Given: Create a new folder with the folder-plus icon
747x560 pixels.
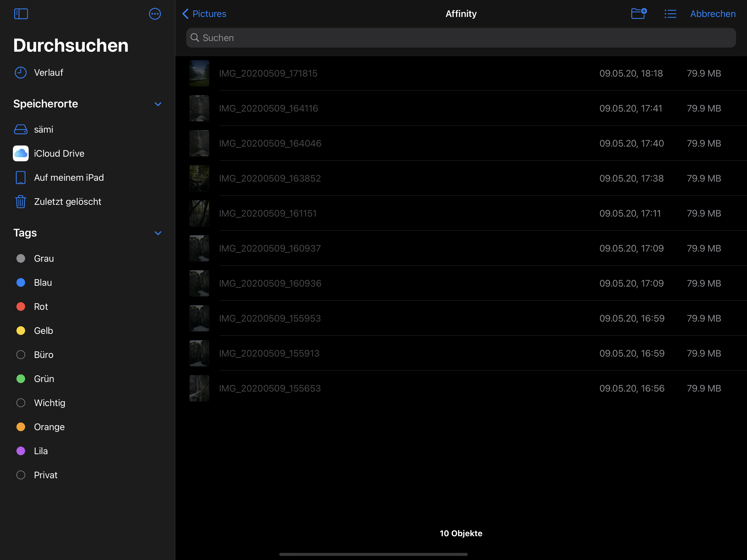Looking at the screenshot, I should [x=639, y=13].
